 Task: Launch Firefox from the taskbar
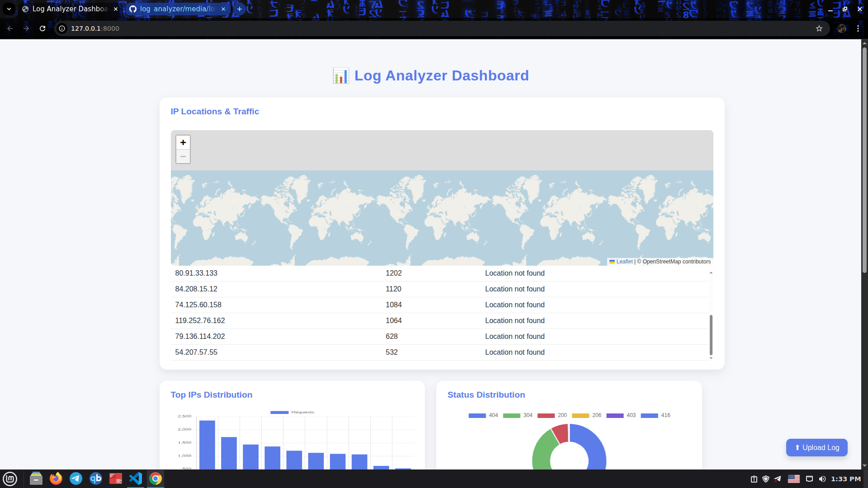point(56,479)
